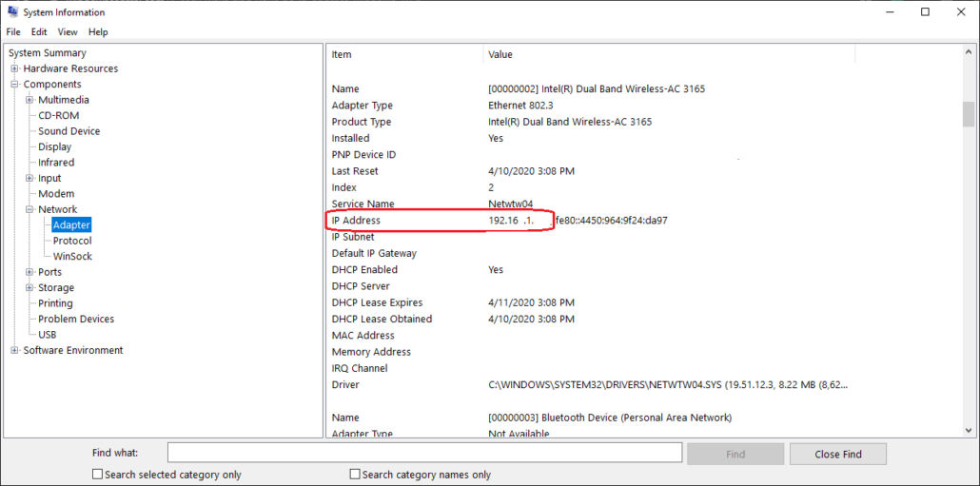980x486 pixels.
Task: Expand the Hardware Resources node
Action: click(x=14, y=68)
